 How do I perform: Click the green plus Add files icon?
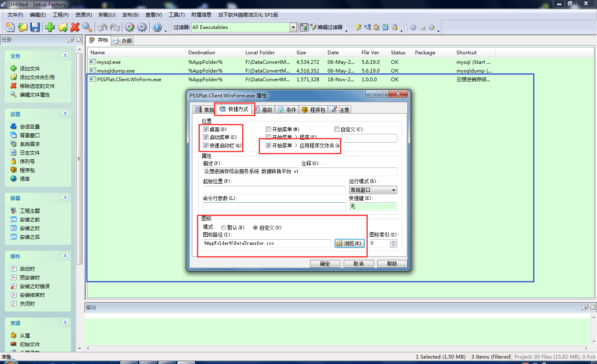pos(50,27)
